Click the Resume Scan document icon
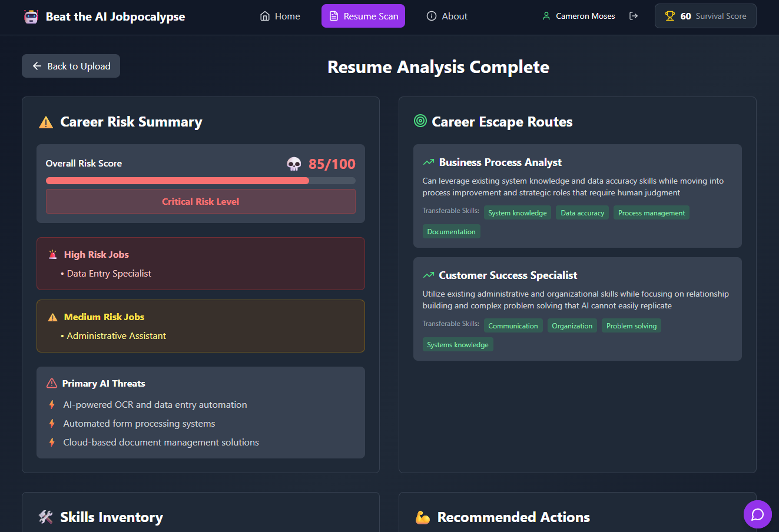779x532 pixels. click(334, 16)
